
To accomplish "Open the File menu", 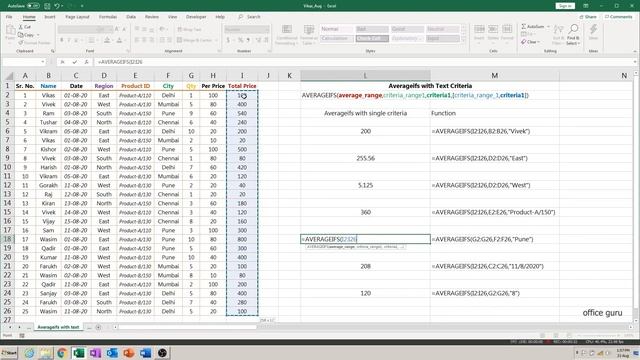I will [x=9, y=17].
